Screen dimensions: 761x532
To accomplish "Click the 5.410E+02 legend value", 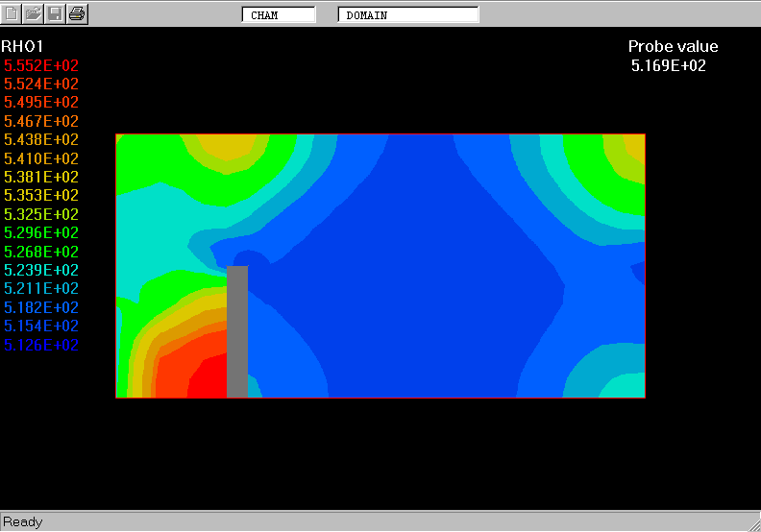I will coord(41,158).
